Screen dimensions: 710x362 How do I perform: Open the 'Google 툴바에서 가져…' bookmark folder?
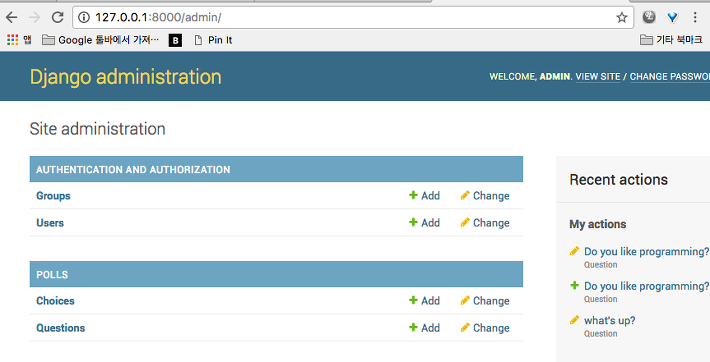(100, 40)
